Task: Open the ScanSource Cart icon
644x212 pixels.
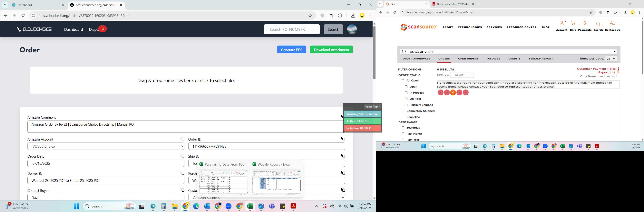Action: pos(573,23)
